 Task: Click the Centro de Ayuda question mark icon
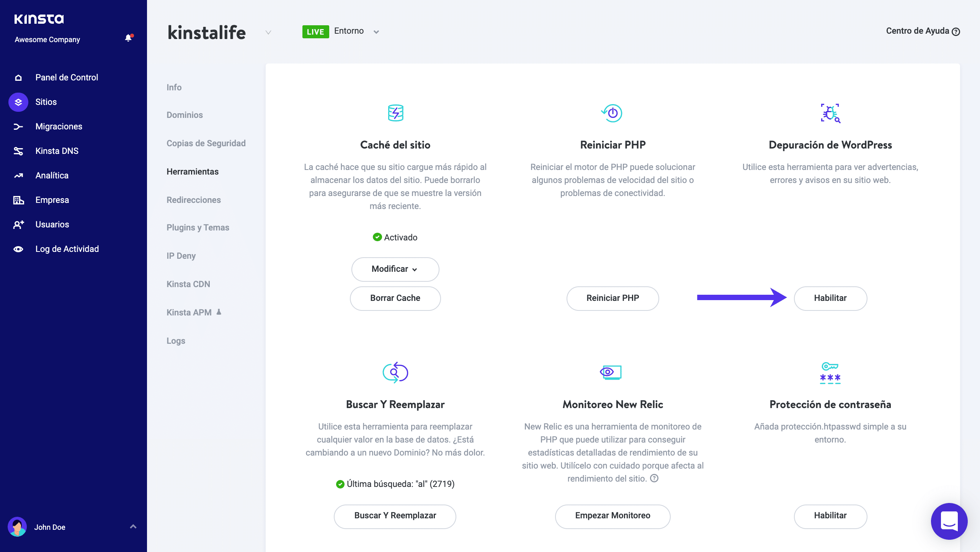956,32
